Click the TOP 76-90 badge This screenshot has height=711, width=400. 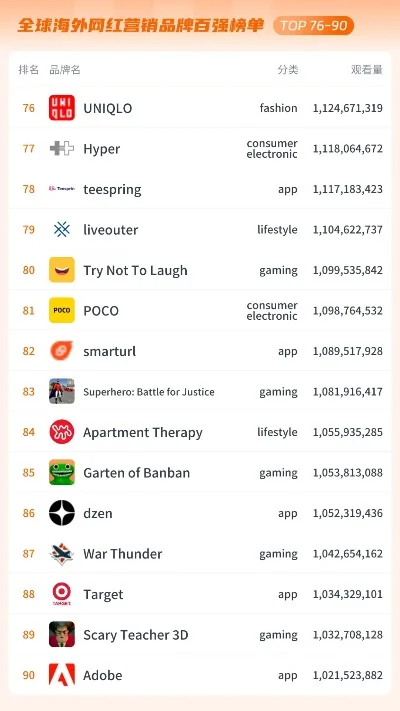click(x=313, y=25)
